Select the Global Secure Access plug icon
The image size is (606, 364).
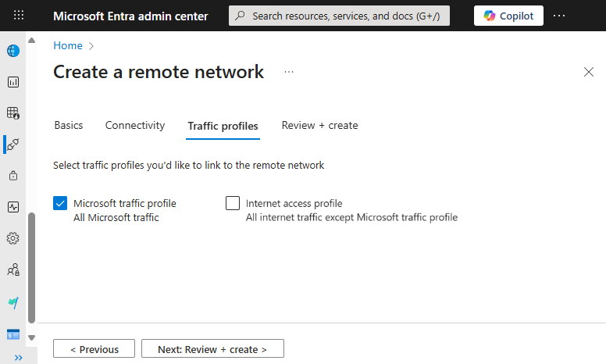12,145
